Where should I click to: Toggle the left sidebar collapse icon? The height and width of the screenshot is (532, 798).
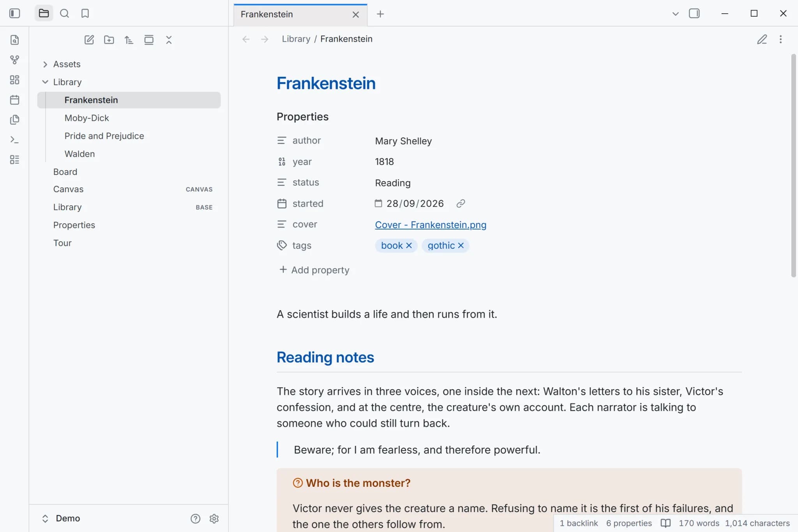[14, 13]
